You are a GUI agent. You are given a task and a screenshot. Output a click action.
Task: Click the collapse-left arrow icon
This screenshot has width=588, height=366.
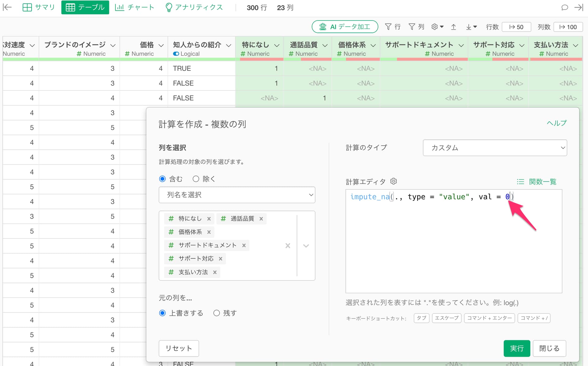[x=7, y=7]
